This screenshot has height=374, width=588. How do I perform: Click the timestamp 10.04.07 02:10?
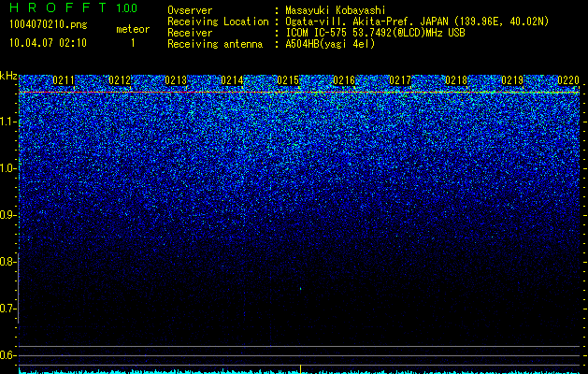click(48, 43)
